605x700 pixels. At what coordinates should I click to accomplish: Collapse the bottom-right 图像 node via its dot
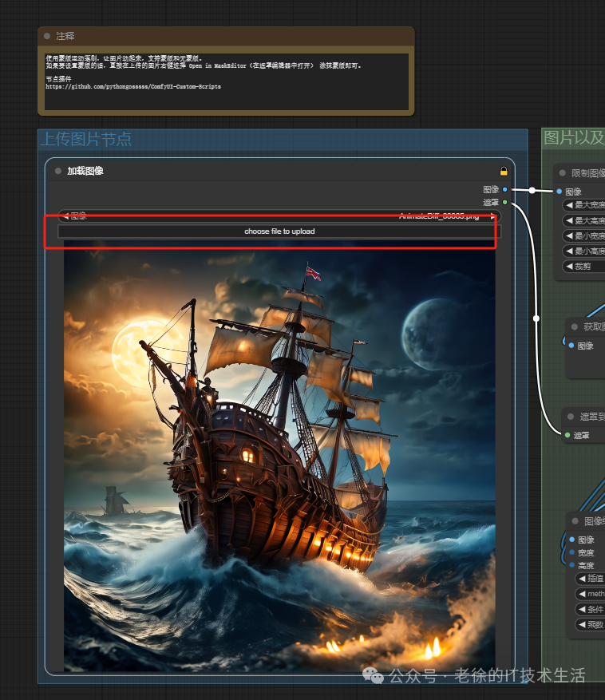575,521
